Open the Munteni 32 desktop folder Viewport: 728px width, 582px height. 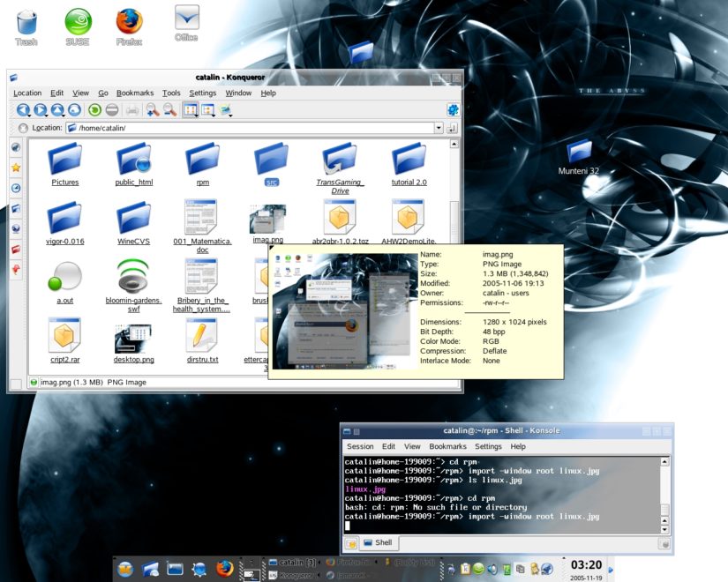[579, 158]
